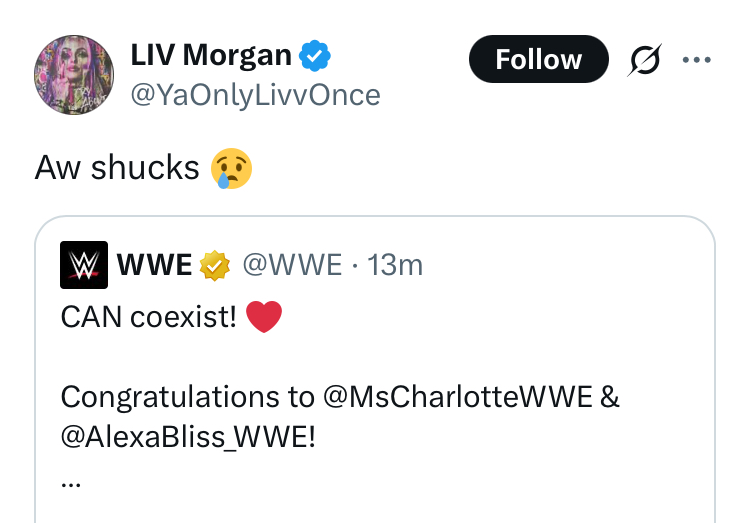Viewport: 750px width, 523px height.
Task: Open the three-dot more options menu
Action: click(695, 59)
